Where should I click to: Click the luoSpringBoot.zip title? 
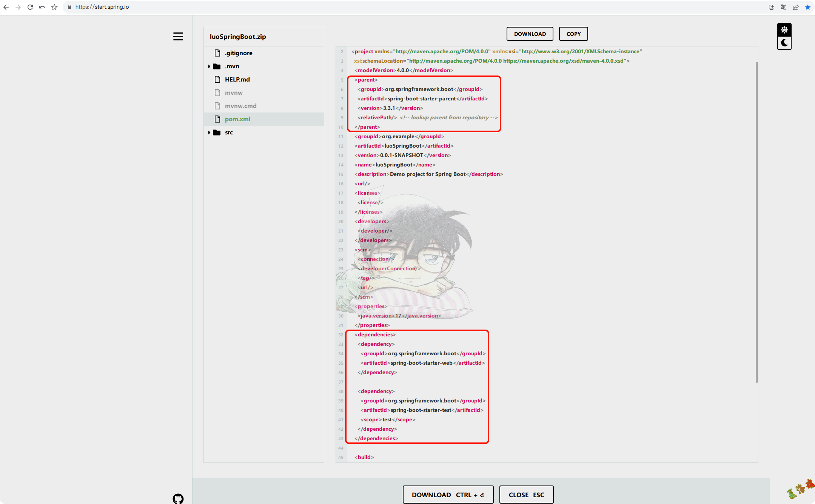238,37
